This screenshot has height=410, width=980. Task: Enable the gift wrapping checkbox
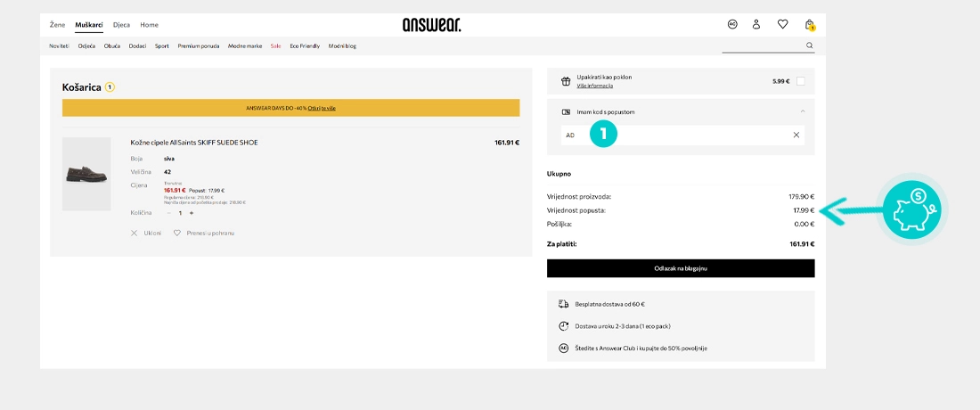pyautogui.click(x=800, y=81)
